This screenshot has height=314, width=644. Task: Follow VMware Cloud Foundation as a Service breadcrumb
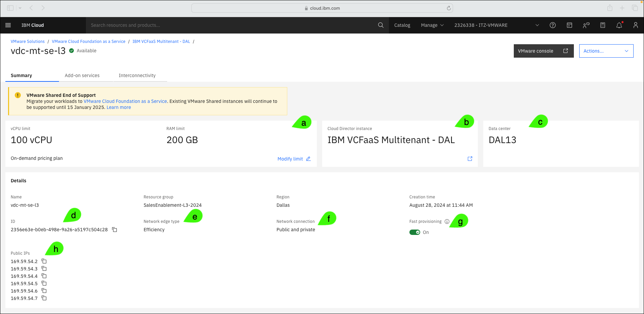click(89, 42)
